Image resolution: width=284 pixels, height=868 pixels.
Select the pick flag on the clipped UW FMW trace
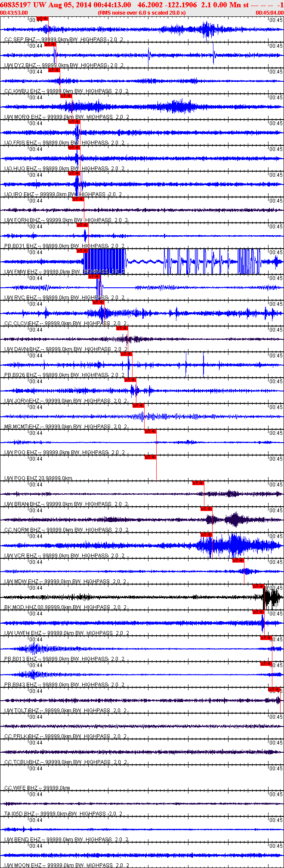click(83, 251)
